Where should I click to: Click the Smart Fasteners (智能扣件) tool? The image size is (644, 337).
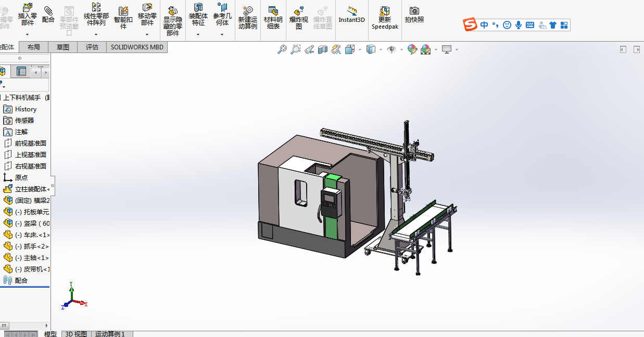pyautogui.click(x=123, y=17)
